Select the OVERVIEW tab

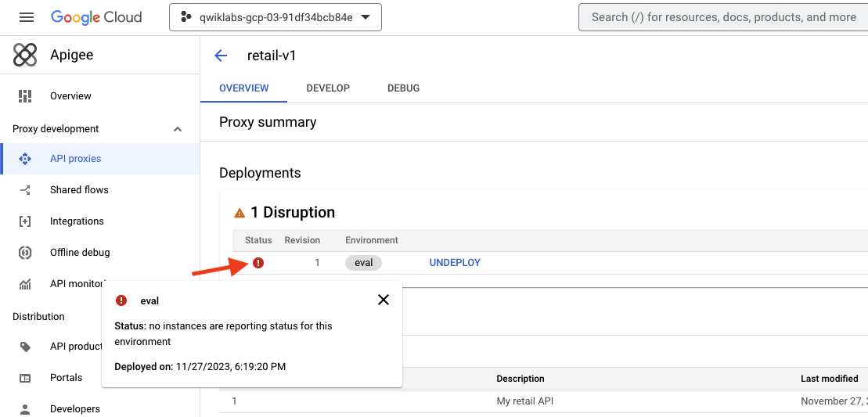click(x=243, y=88)
